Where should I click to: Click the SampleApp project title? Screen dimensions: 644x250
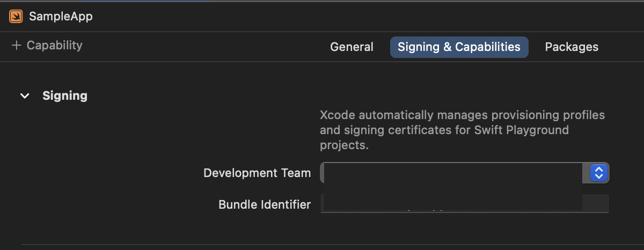click(x=61, y=16)
